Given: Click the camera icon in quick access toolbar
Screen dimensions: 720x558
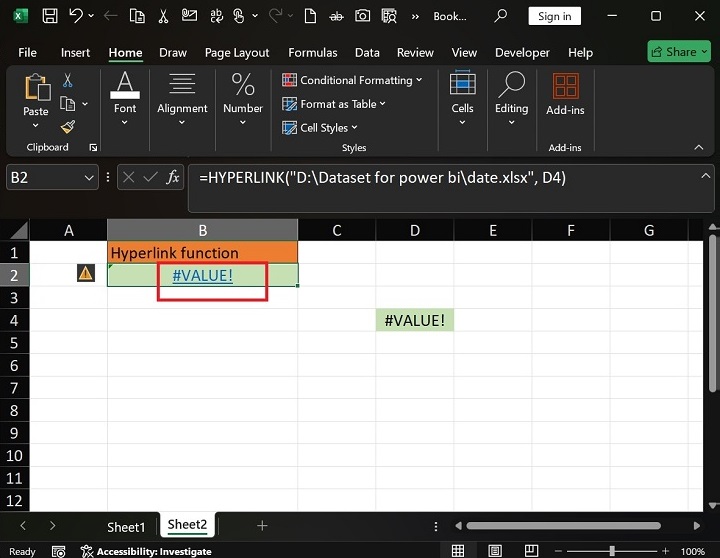Looking at the screenshot, I should [362, 16].
